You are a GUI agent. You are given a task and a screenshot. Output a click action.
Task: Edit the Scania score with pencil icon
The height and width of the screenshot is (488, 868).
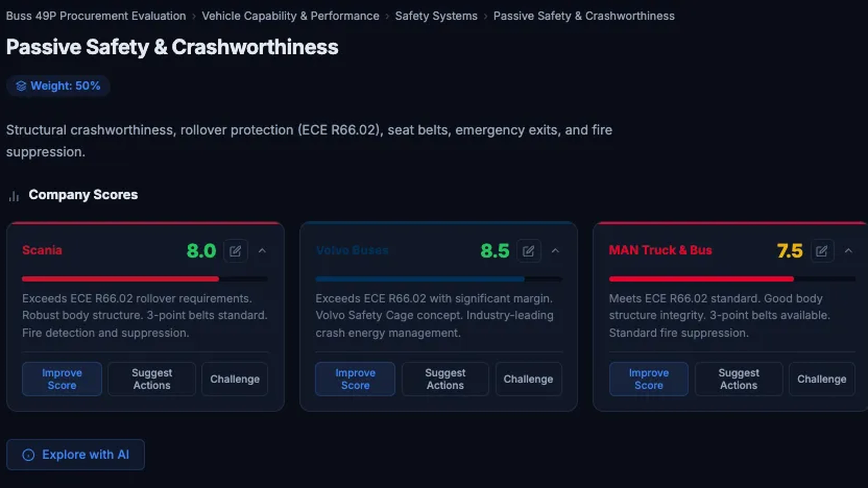(235, 251)
